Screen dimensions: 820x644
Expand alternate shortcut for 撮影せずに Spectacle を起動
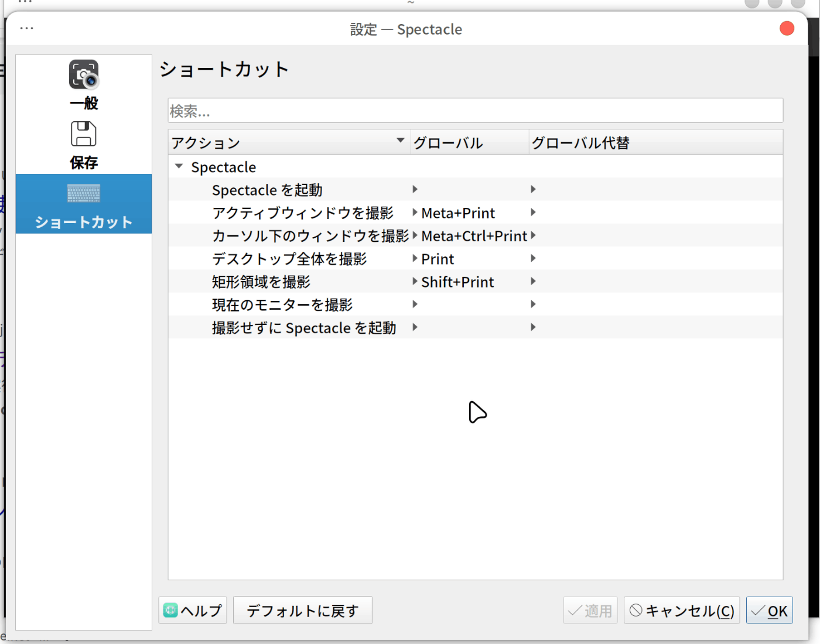point(533,327)
